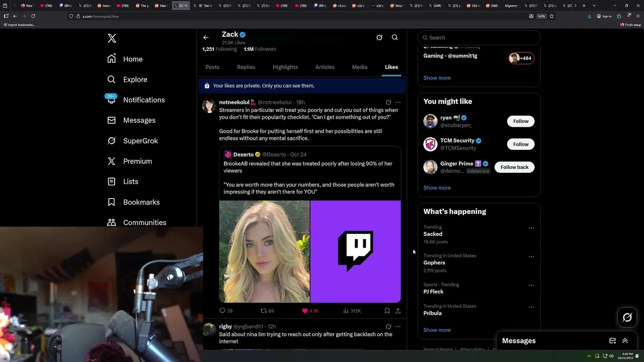The height and width of the screenshot is (362, 644).
Task: Open the floating Grok button
Action: [627, 317]
